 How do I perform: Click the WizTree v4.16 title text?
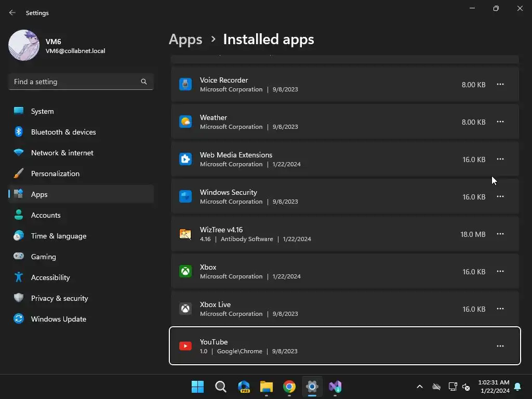[221, 230]
